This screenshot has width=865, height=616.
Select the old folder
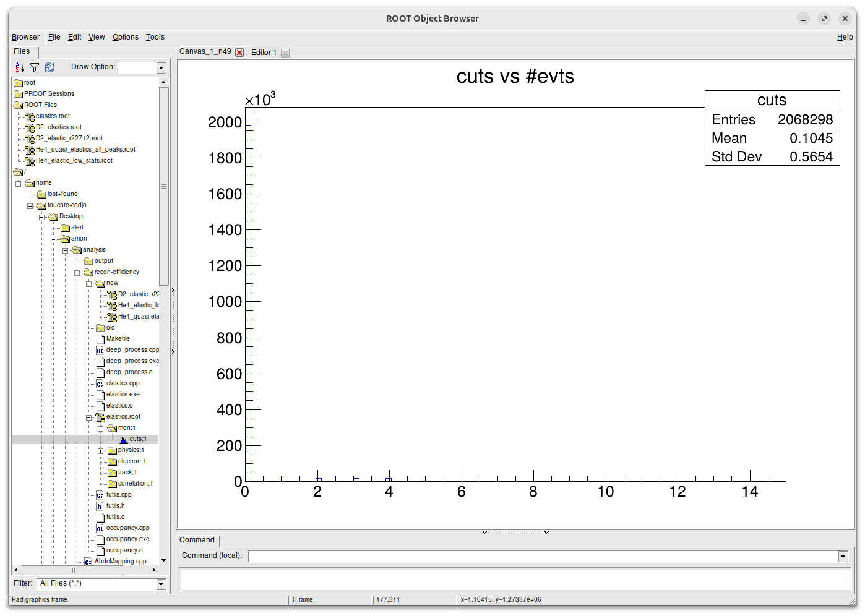coord(105,328)
